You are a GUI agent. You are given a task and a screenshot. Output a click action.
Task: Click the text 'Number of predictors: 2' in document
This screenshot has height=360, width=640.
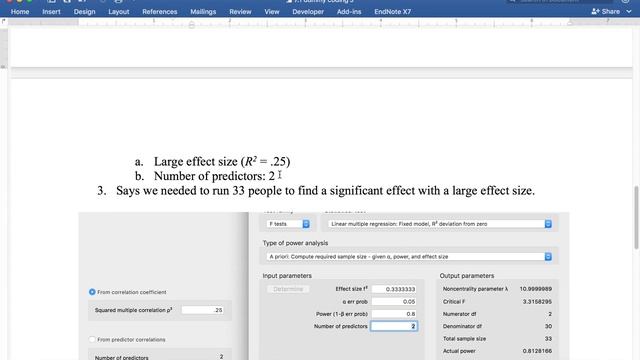tap(214, 176)
